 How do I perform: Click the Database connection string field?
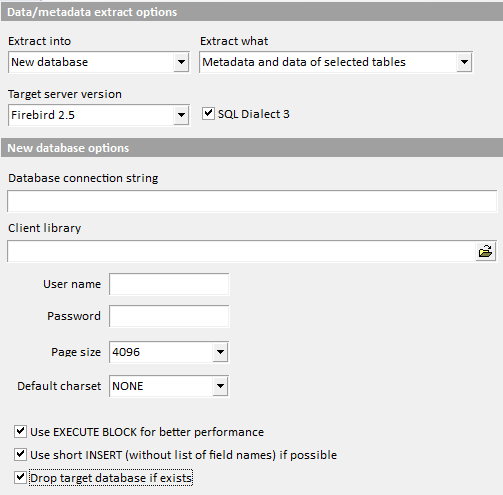coord(252,201)
